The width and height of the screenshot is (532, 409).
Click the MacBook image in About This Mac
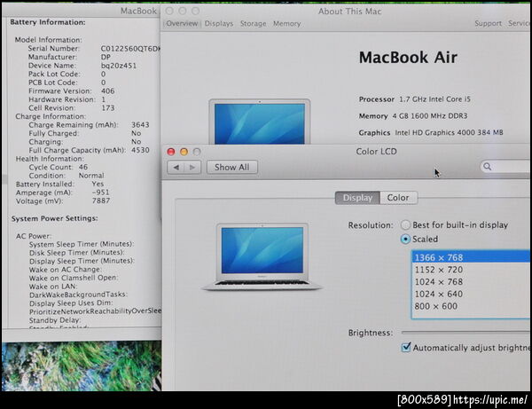tap(260, 122)
